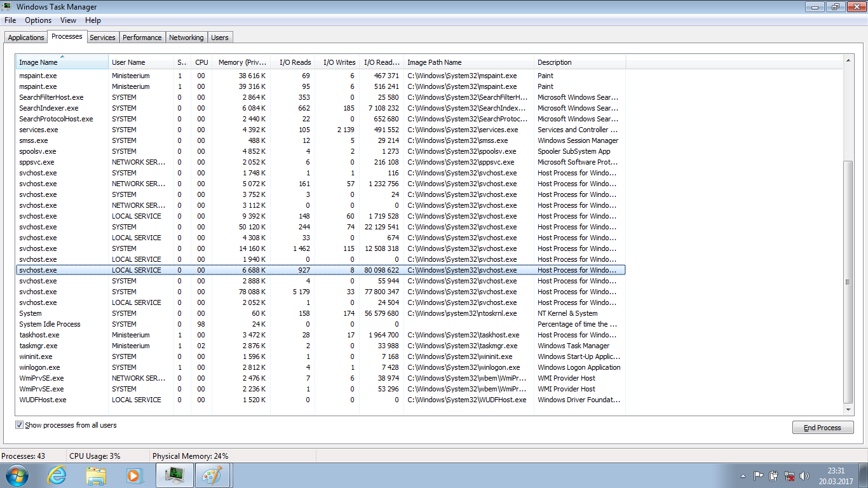
Task: Select the smss.exe process
Action: (x=321, y=140)
